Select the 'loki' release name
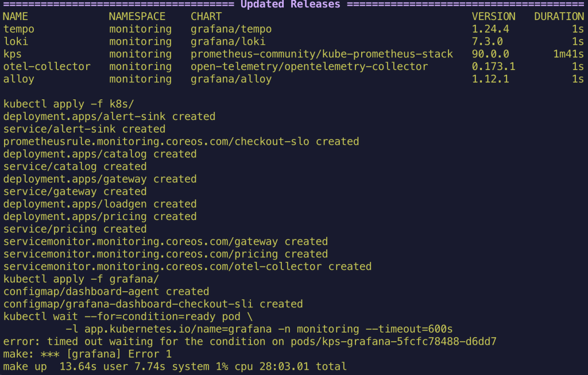 16,41
